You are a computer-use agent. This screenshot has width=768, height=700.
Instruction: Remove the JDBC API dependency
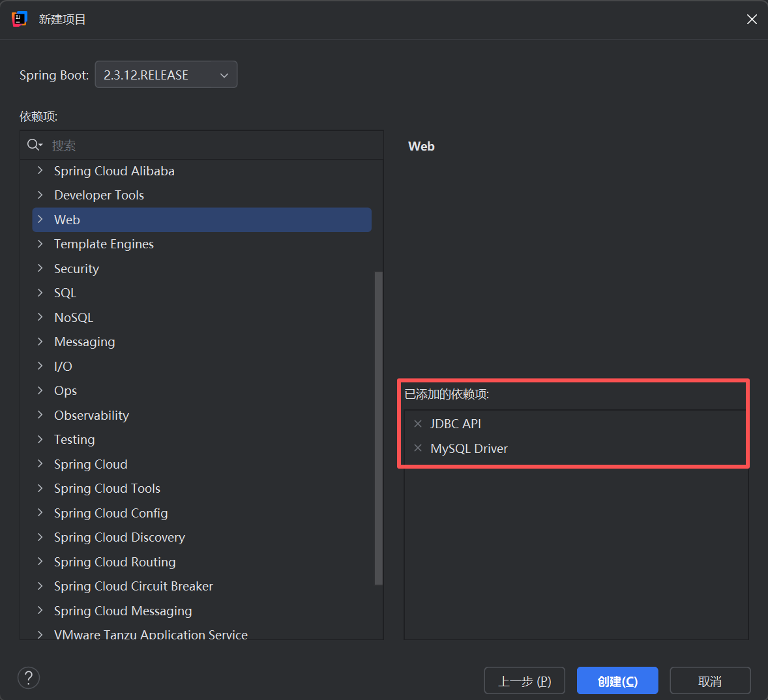pos(418,424)
